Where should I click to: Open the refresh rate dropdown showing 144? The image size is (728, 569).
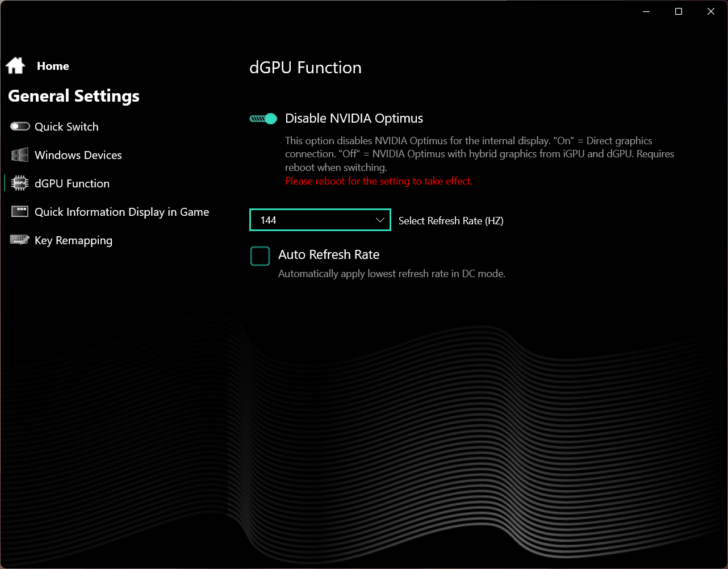click(x=320, y=220)
